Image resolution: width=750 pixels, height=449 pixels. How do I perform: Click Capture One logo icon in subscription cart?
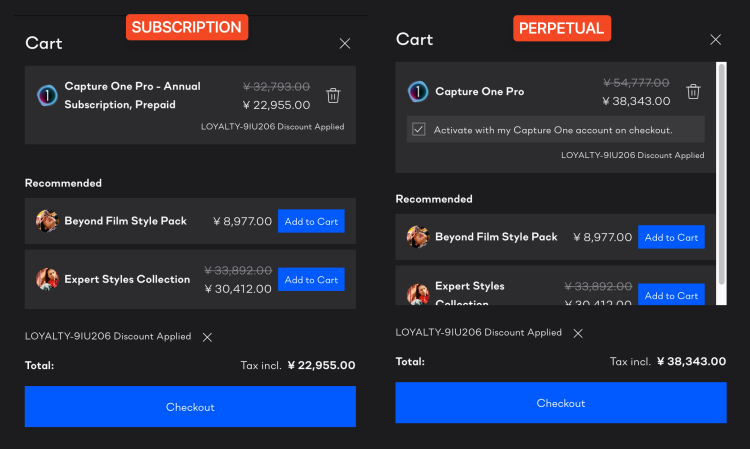(47, 95)
